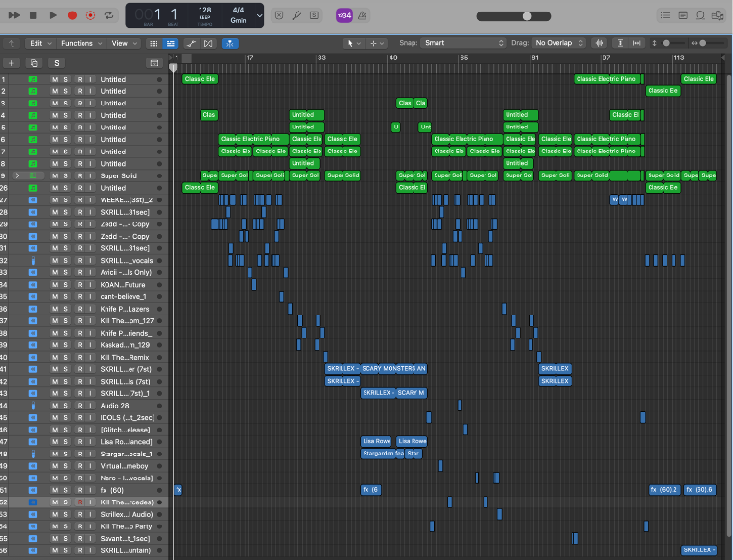
Task: Mute the Audio 28 track
Action: [55, 406]
